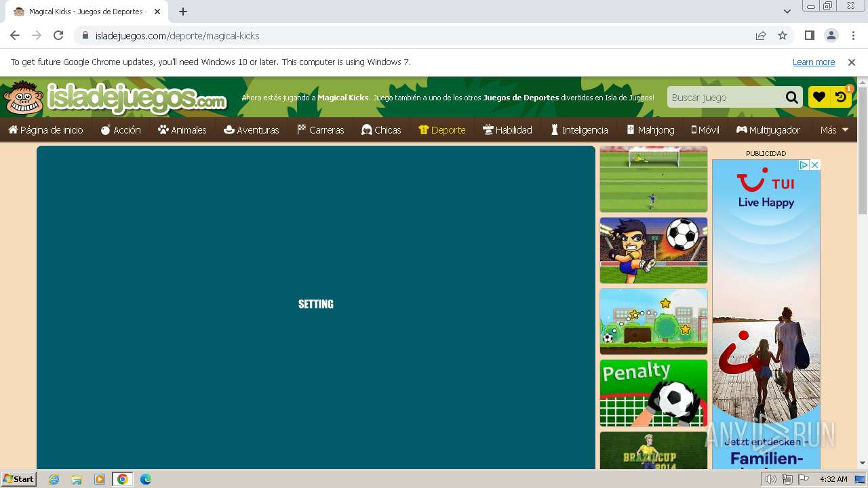Open the Multijugador category
This screenshot has height=488, width=868.
(768, 130)
